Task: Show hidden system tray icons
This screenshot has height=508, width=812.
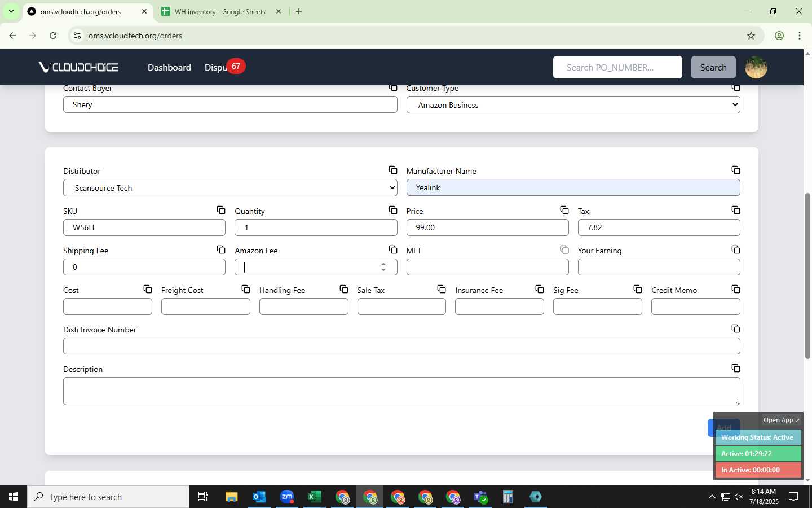Action: click(712, 497)
